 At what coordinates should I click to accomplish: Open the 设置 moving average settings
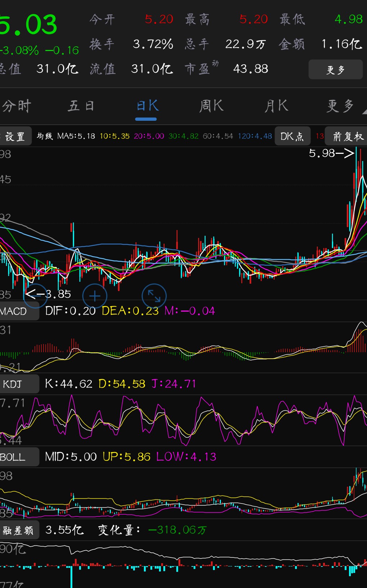pos(15,136)
